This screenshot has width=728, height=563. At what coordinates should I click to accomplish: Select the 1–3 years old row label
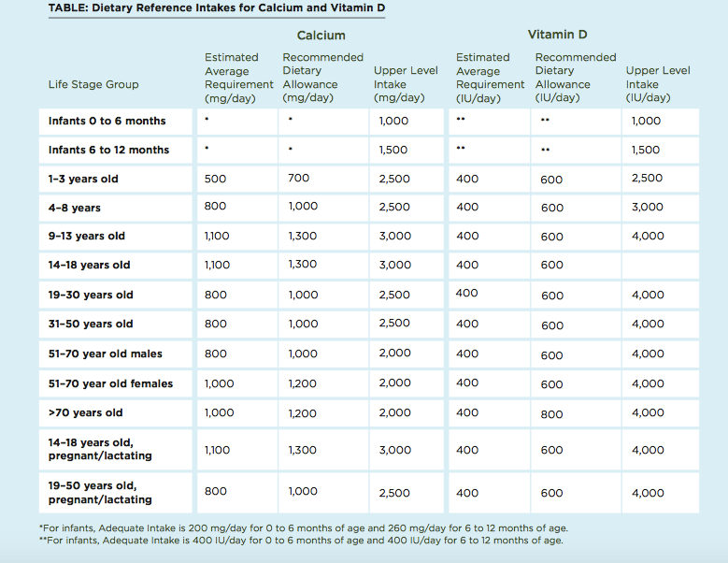83,179
